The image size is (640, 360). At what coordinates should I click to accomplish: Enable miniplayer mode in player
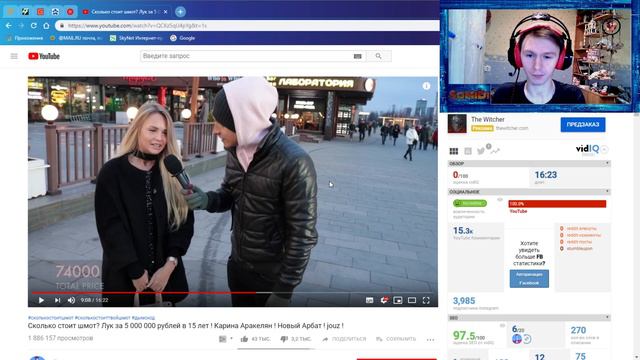(398, 300)
